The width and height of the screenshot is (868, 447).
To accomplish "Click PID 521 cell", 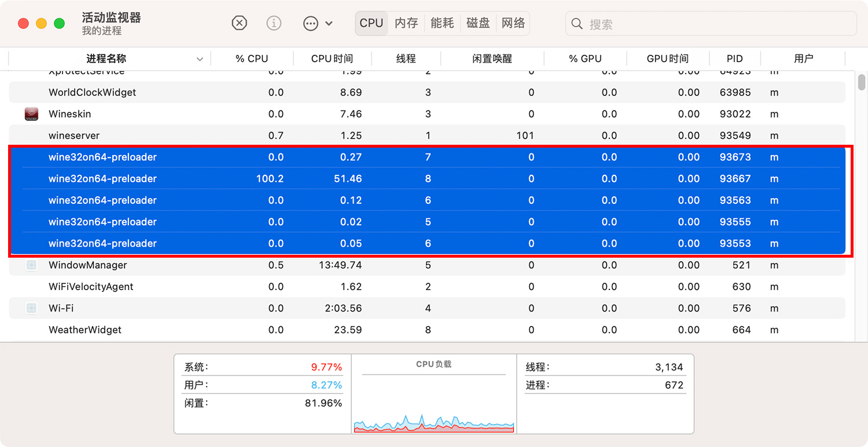I will [x=741, y=265].
